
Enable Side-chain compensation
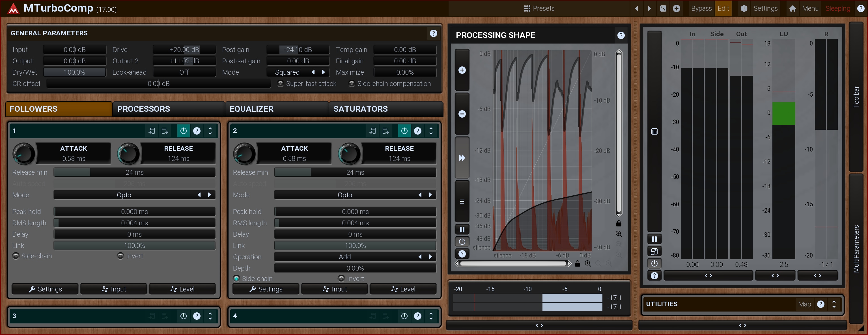(x=352, y=84)
